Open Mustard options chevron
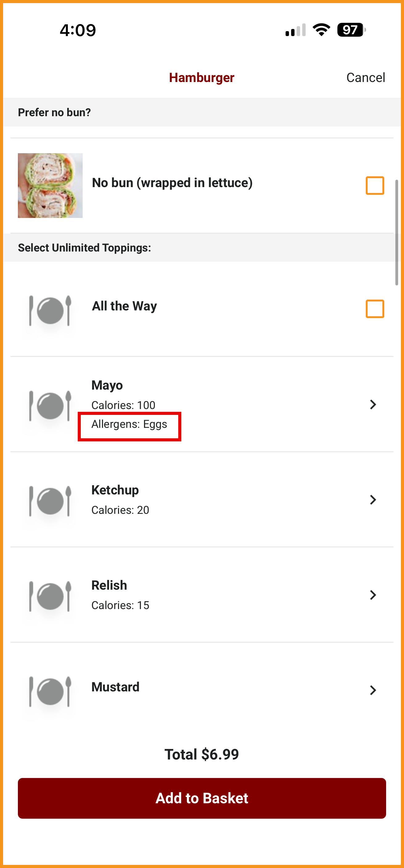The width and height of the screenshot is (404, 868). coord(373,690)
